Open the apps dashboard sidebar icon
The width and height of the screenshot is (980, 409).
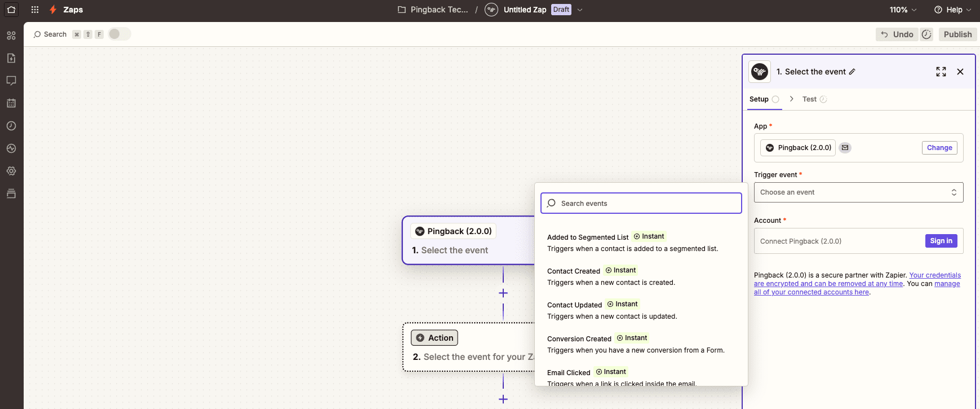11,36
